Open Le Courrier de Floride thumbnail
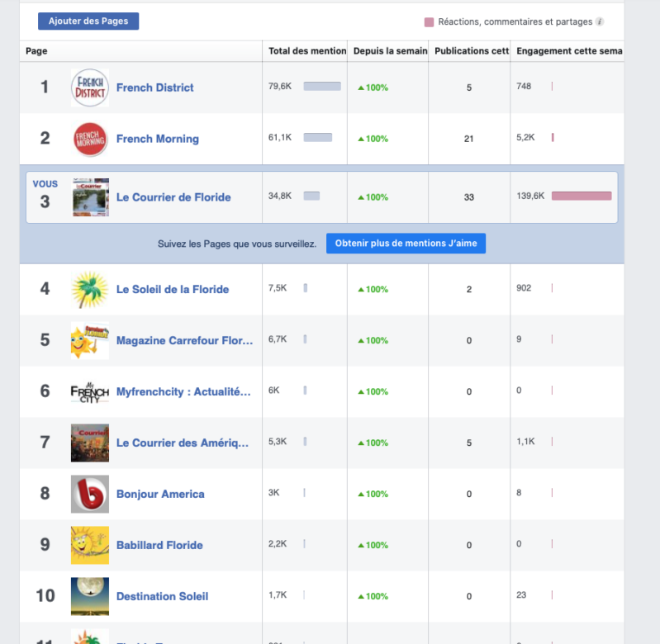660x644 pixels. click(90, 197)
